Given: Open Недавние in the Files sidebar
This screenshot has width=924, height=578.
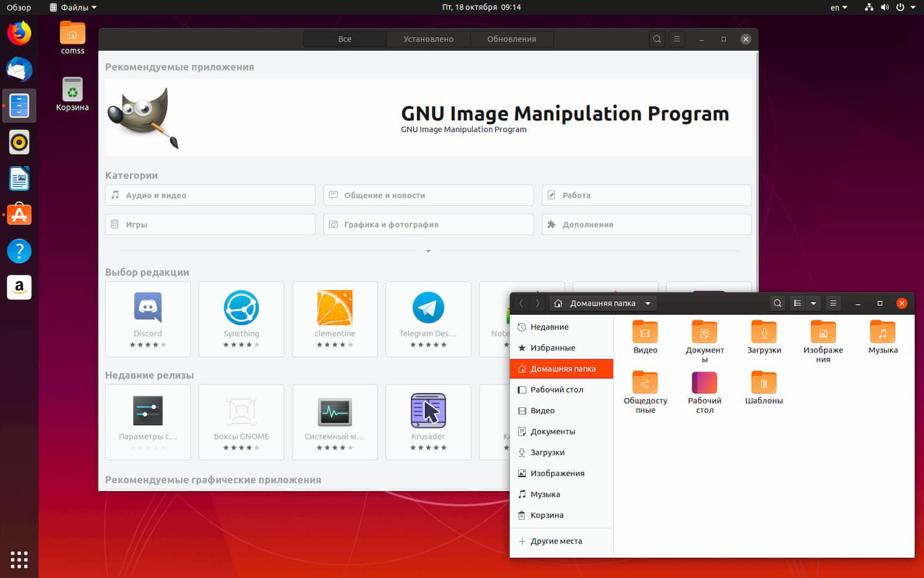Looking at the screenshot, I should 562,327.
